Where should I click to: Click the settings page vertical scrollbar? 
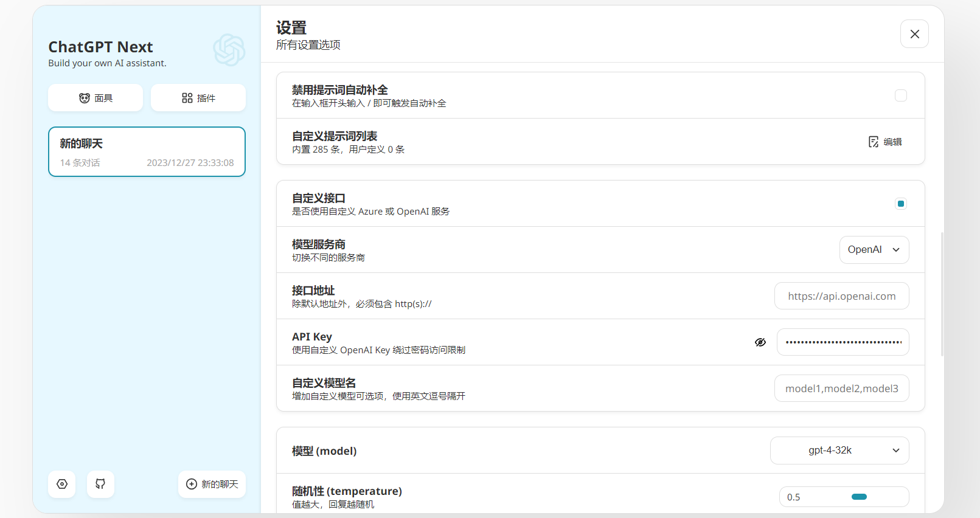click(942, 294)
